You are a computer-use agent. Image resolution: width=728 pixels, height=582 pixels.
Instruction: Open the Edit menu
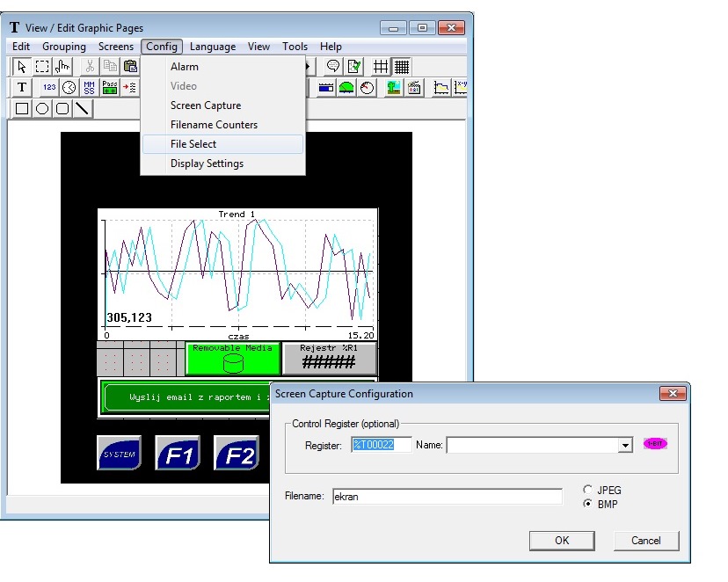click(21, 47)
